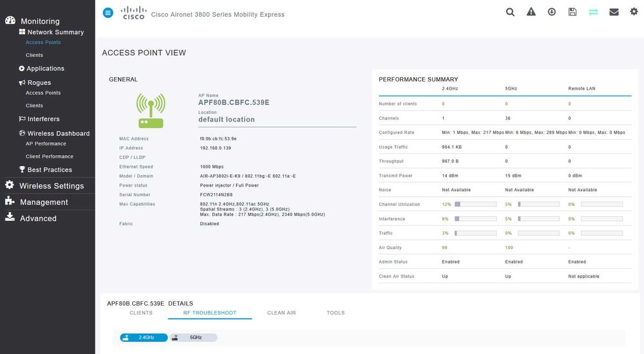This screenshot has height=354, width=644.
Task: Toggle the hamburger menu button
Action: (x=108, y=13)
